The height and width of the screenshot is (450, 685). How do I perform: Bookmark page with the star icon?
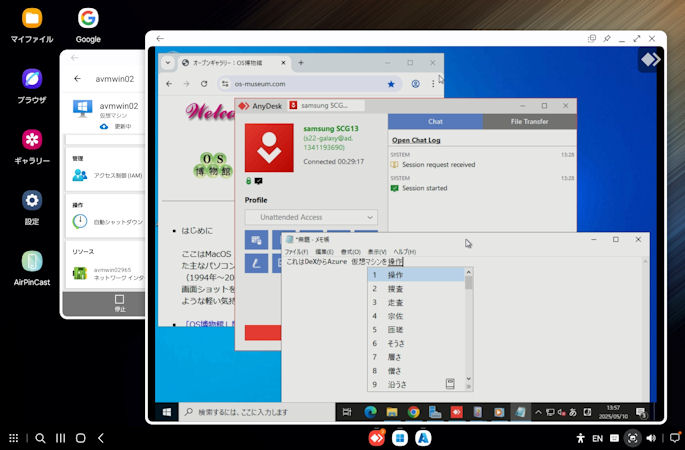tap(391, 84)
